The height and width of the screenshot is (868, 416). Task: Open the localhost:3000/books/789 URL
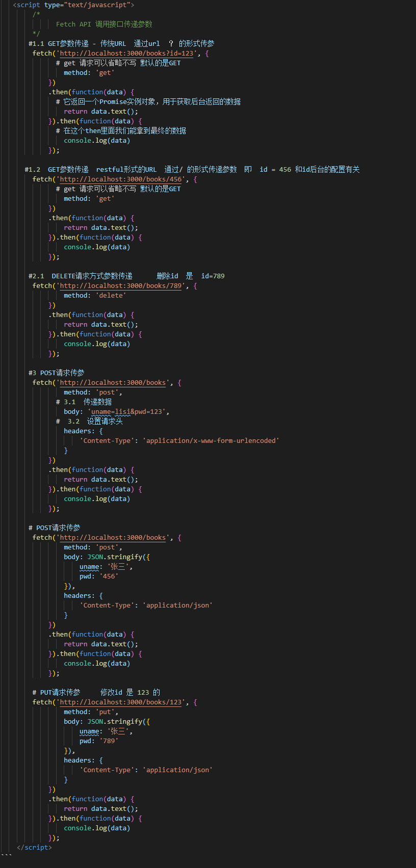coord(121,286)
